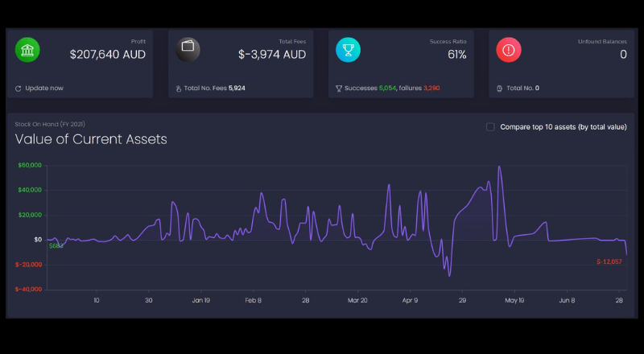This screenshot has width=644, height=354.
Task: Click the small icon beside Total No. Fees
Action: point(178,88)
